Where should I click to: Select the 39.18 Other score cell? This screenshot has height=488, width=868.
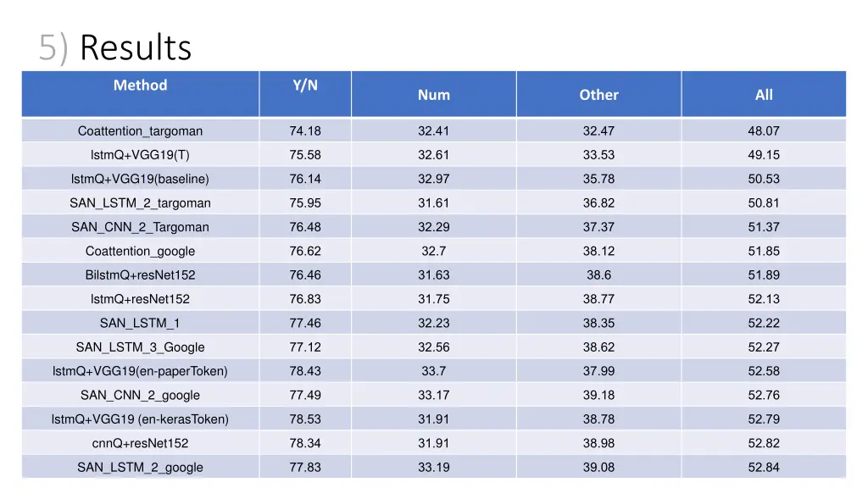click(x=598, y=395)
